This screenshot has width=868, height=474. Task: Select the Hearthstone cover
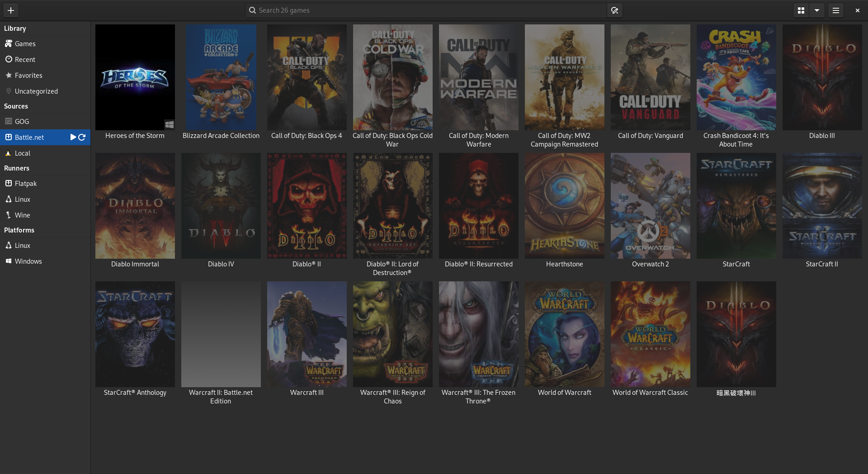(565, 206)
